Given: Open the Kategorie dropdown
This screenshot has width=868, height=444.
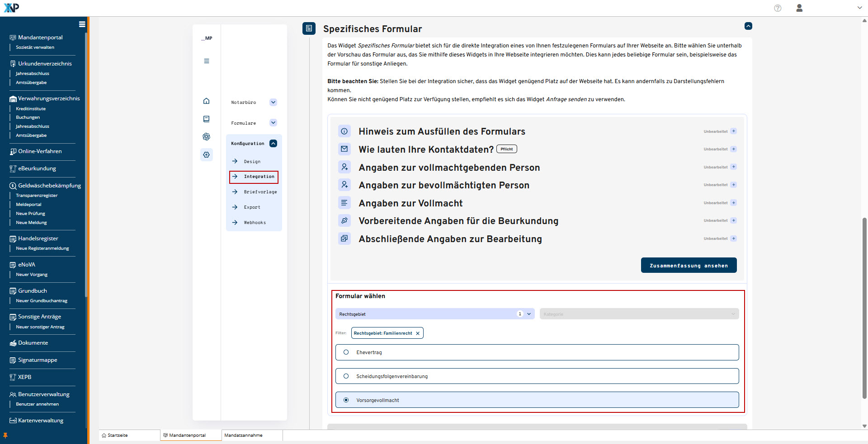Looking at the screenshot, I should tap(639, 314).
